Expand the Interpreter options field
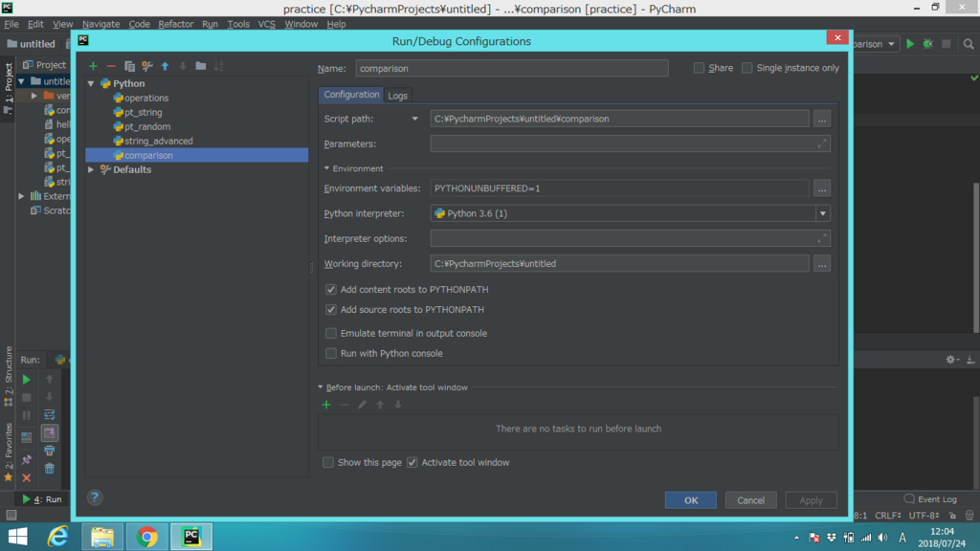Image resolution: width=980 pixels, height=551 pixels. point(822,238)
